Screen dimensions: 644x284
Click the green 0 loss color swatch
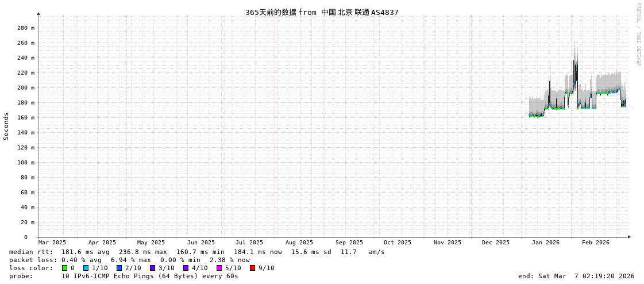pos(65,268)
